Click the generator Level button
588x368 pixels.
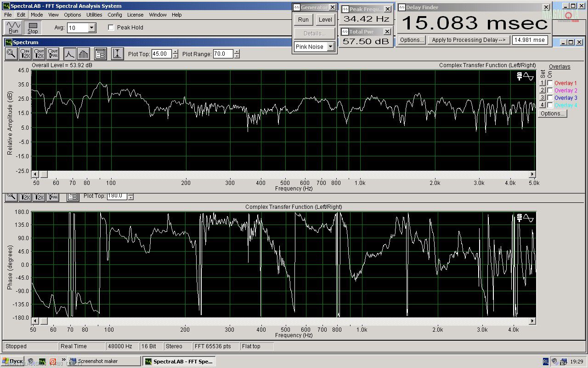tap(325, 20)
